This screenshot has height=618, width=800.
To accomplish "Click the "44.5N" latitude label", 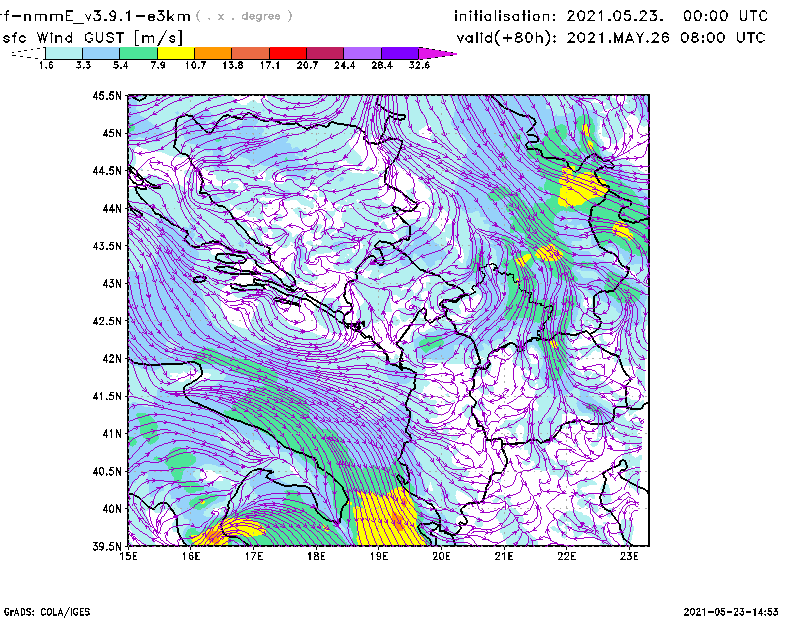I will coord(107,170).
